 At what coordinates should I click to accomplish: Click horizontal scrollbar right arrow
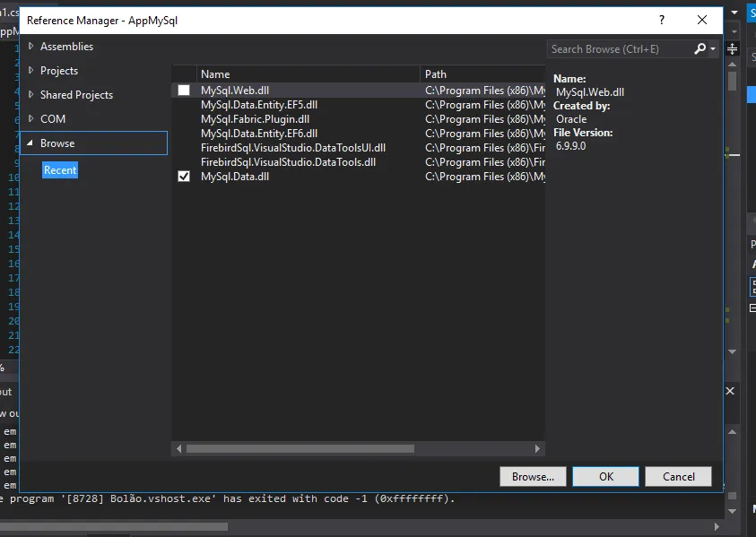(538, 449)
